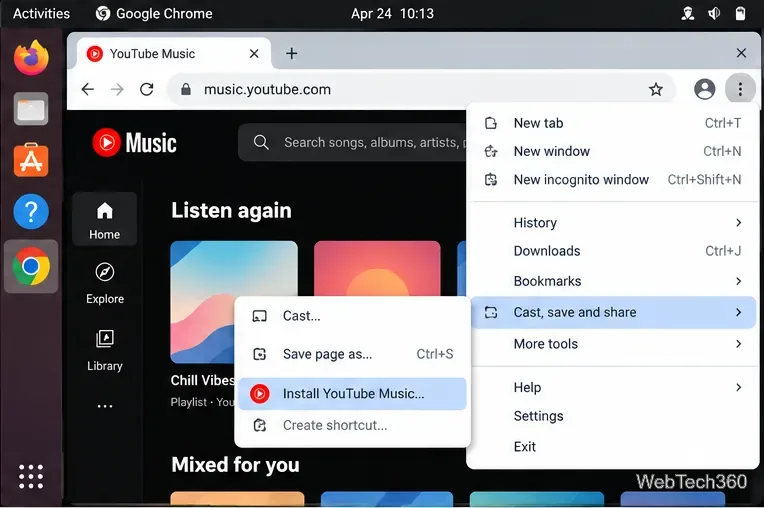The image size is (764, 508).
Task: Click the network icon in top bar
Action: (x=688, y=13)
